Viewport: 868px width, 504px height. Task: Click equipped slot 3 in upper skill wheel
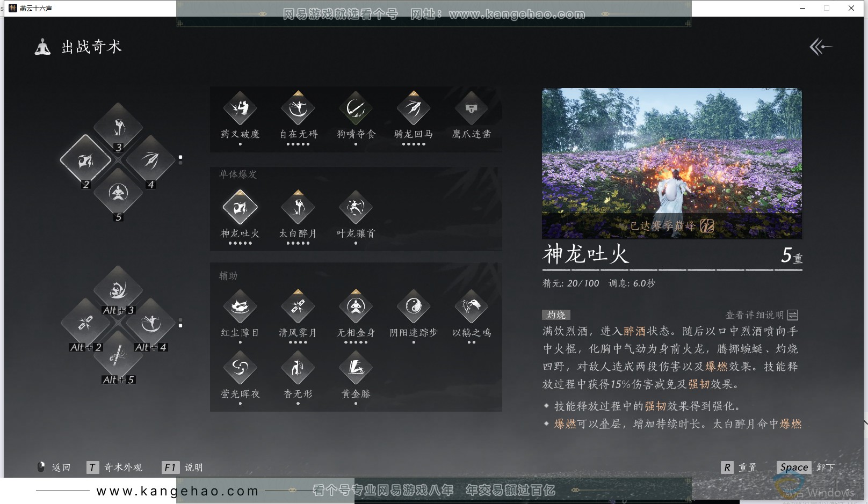click(118, 128)
